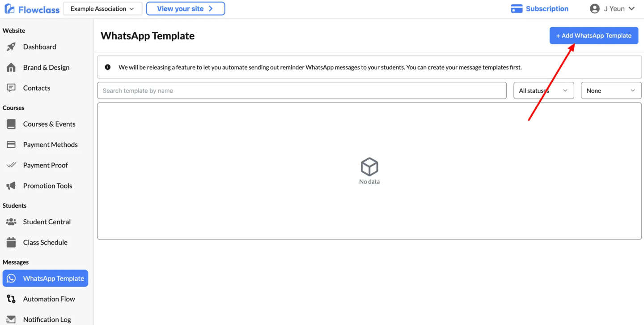Viewport: 644px width, 325px height.
Task: Expand the J Yeun account chevron
Action: click(x=631, y=9)
